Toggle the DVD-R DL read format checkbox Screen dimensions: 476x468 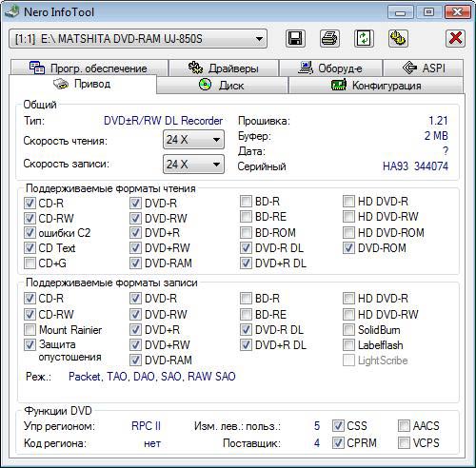(x=246, y=248)
